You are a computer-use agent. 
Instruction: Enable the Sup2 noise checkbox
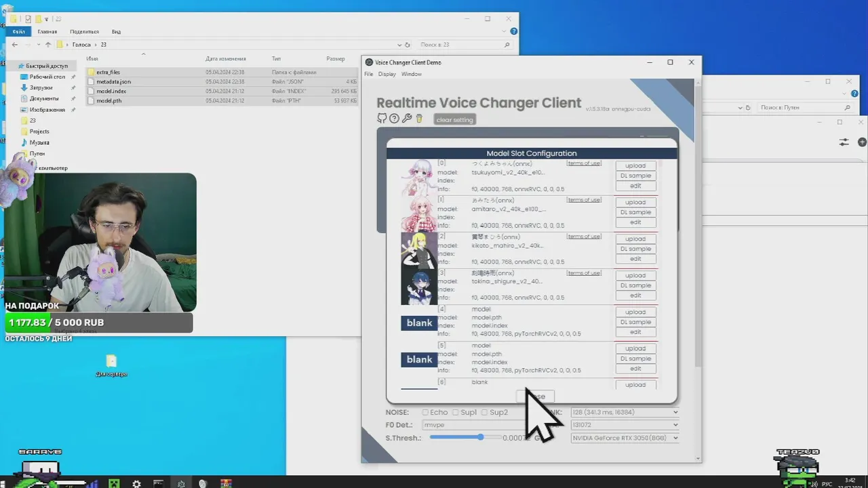coord(484,412)
